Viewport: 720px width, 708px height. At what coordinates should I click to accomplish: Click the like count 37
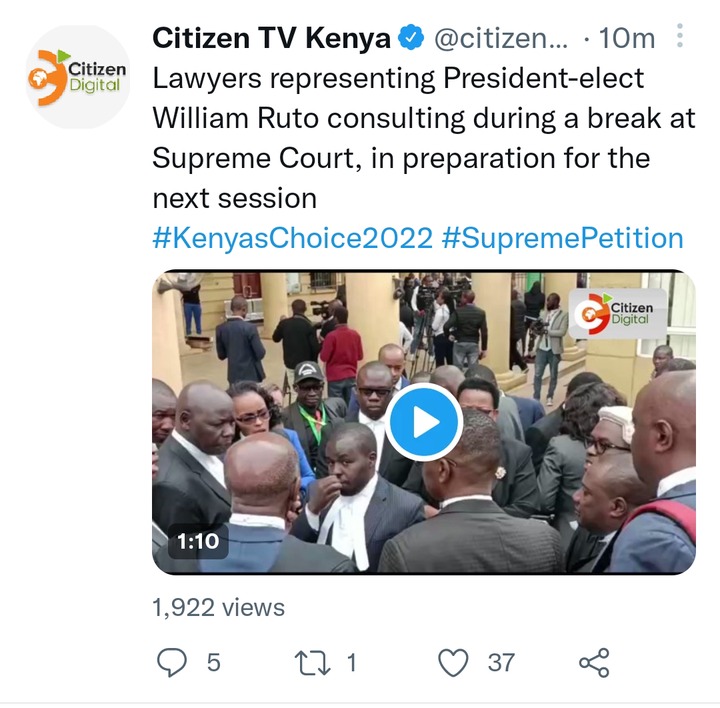pyautogui.click(x=501, y=663)
